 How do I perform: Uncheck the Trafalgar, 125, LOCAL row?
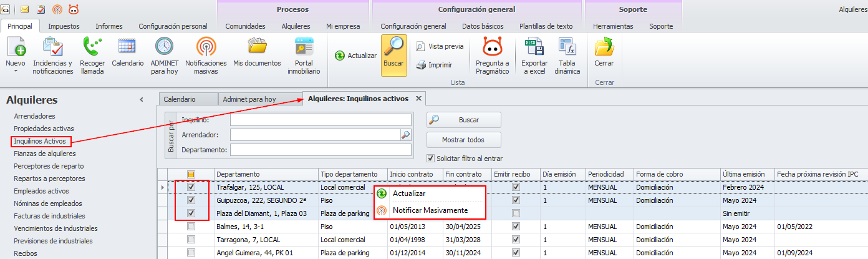(x=191, y=187)
